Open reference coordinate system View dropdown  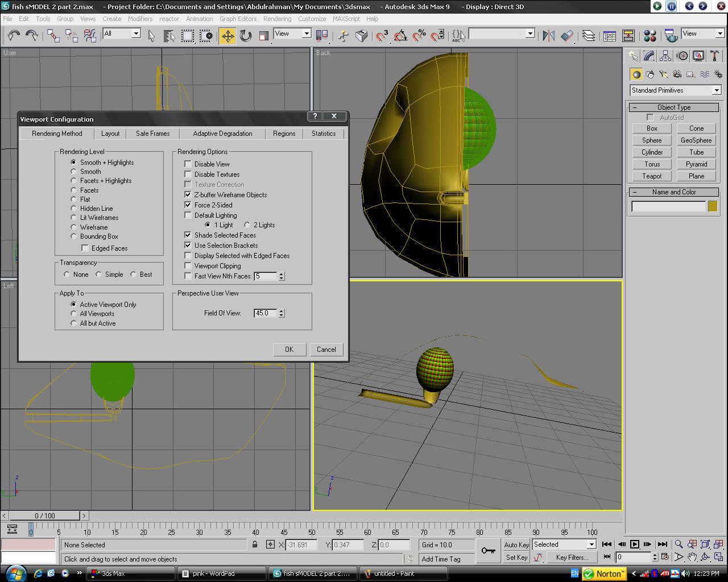coord(292,34)
